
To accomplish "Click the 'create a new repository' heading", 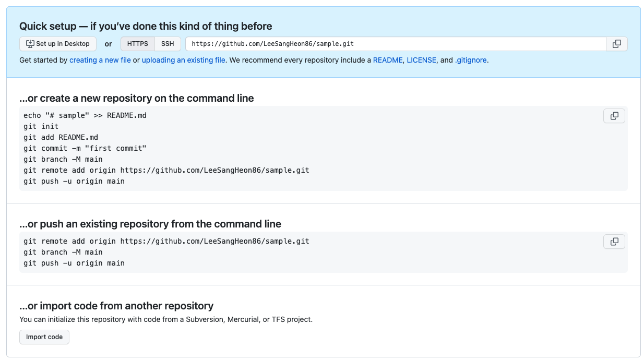I will 137,98.
